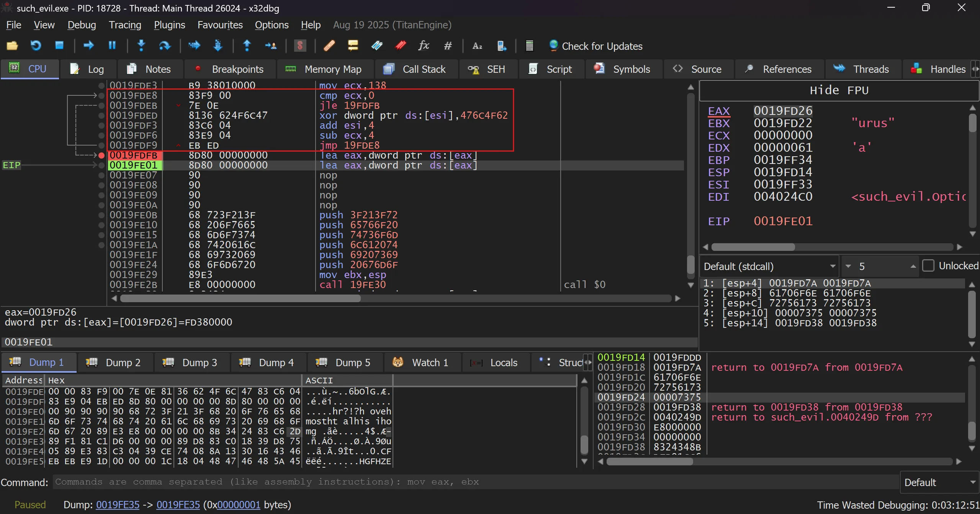Click the Step Into arrow icon
This screenshot has height=514, width=980.
[x=141, y=46]
